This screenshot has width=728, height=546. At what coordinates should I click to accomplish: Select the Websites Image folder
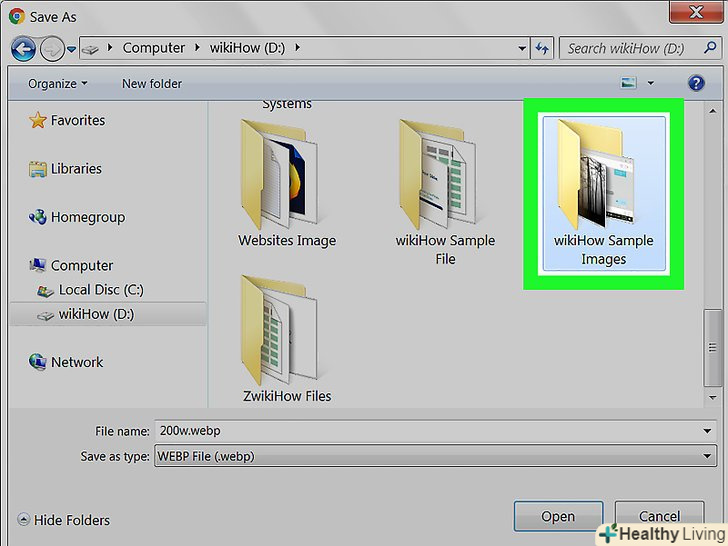click(286, 184)
